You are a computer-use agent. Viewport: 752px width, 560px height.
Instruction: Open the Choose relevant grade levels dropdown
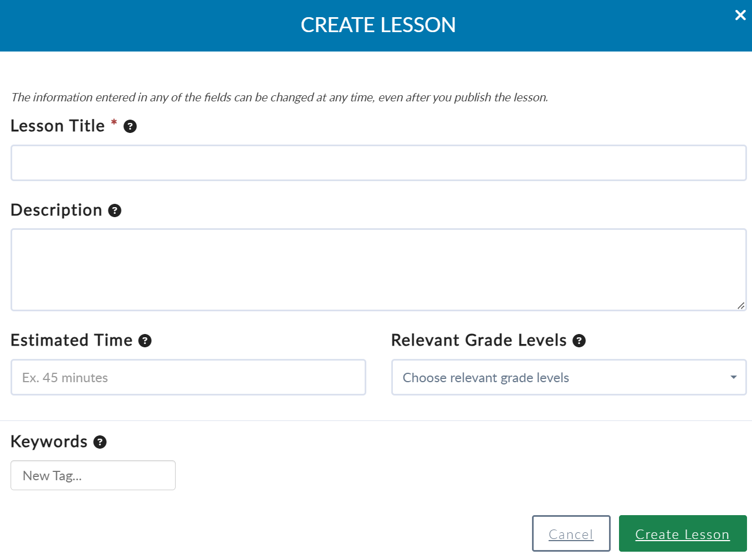coord(569,377)
